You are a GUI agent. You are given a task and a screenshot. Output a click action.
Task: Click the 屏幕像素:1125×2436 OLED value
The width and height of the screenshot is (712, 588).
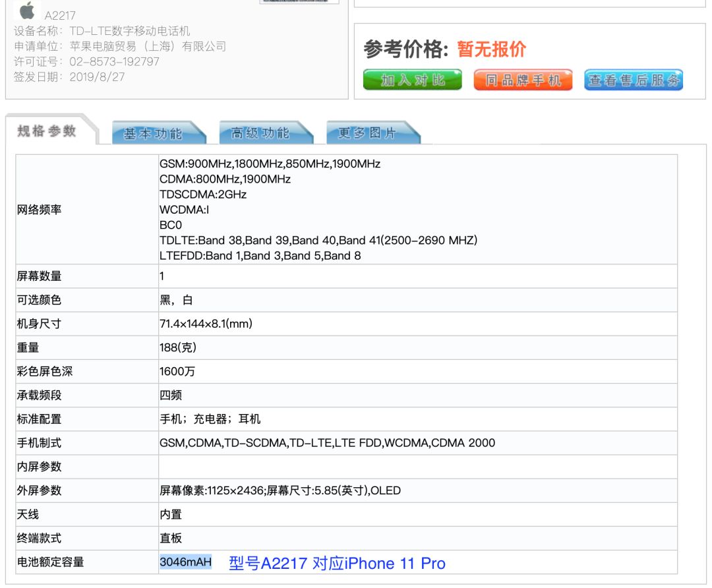(x=280, y=491)
